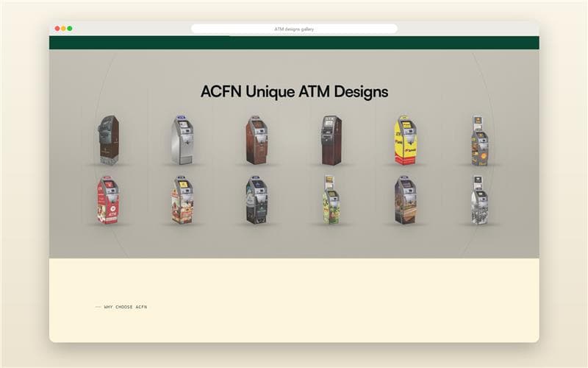Minimize the browser with yellow button

(63, 29)
